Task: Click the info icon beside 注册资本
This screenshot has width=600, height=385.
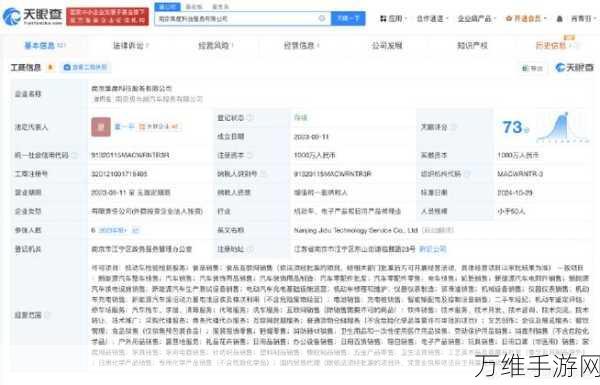Action: point(251,155)
